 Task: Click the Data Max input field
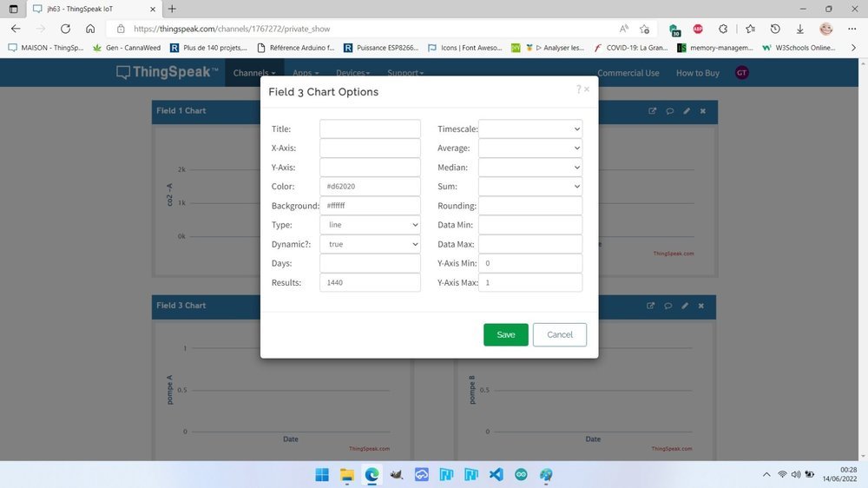530,244
